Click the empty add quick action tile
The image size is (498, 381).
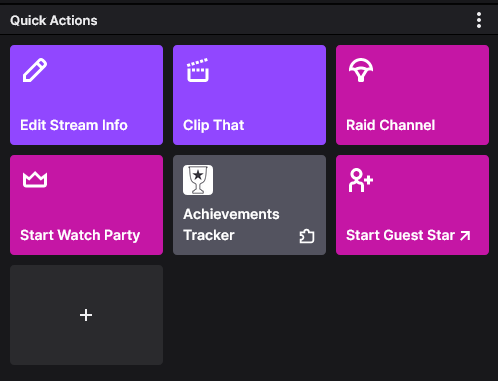coord(86,315)
